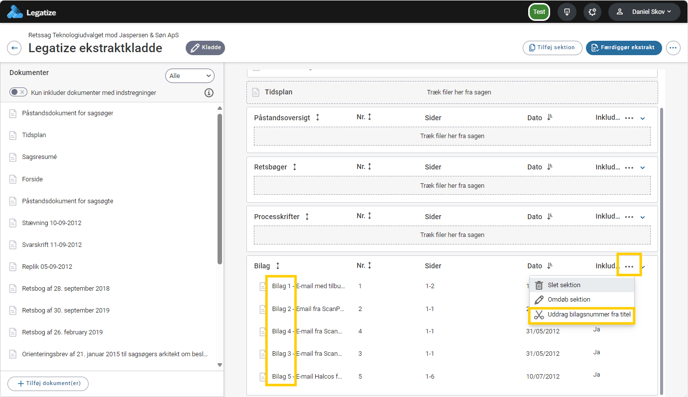Viewport: 688px width, 397px height.
Task: Open the chat bubble icon in top bar
Action: pos(567,12)
